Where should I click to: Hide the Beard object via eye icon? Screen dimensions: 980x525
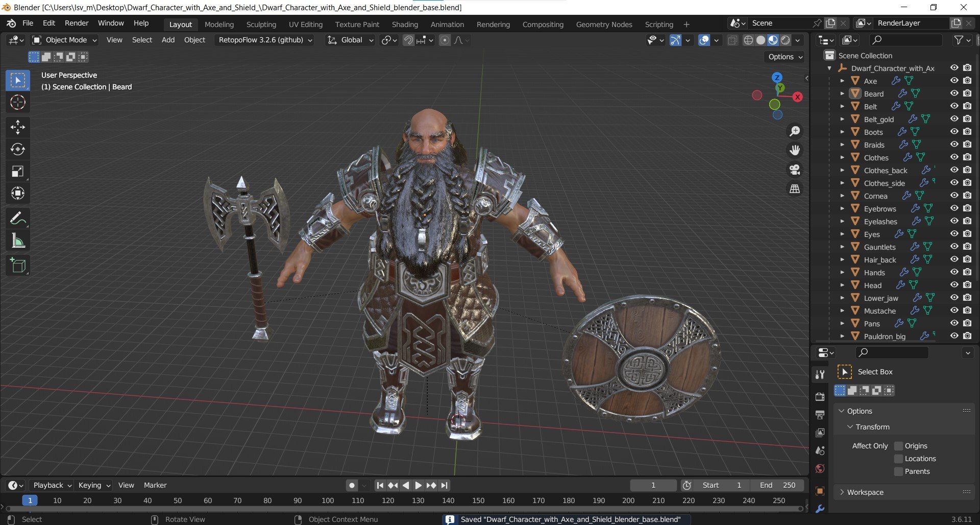coord(954,93)
